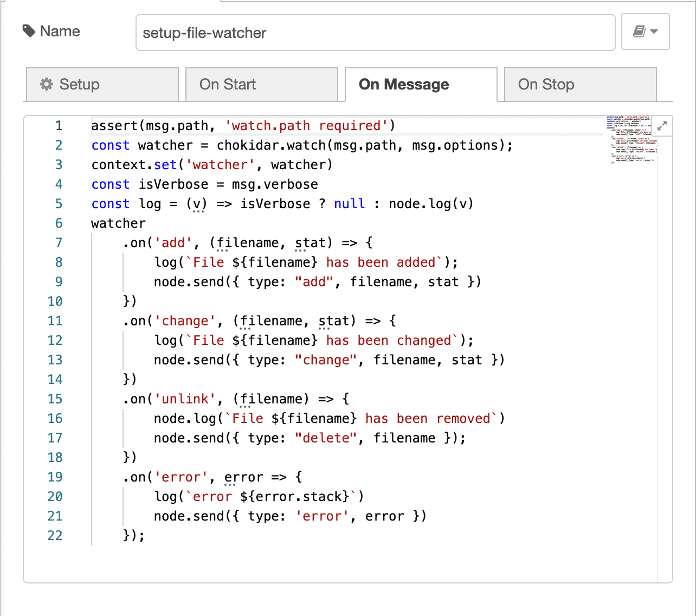
Task: Click line number 22 in the gutter
Action: (x=55, y=536)
